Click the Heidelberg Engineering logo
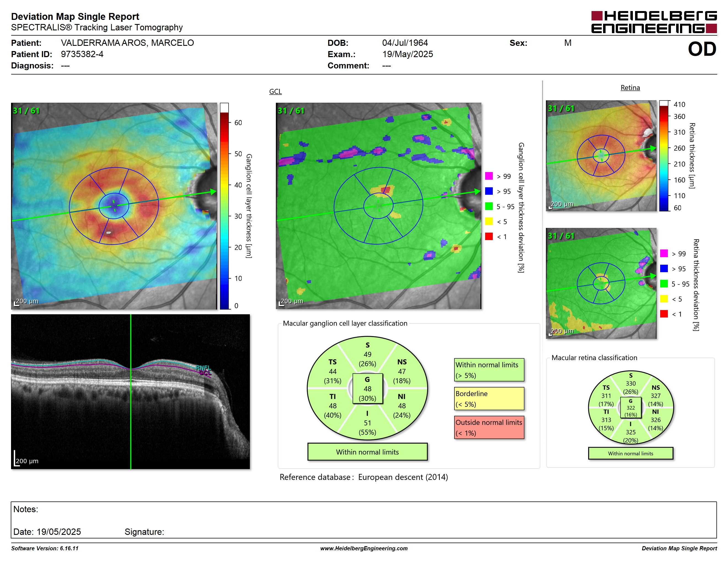Screen dimensions: 728x563 [654, 22]
